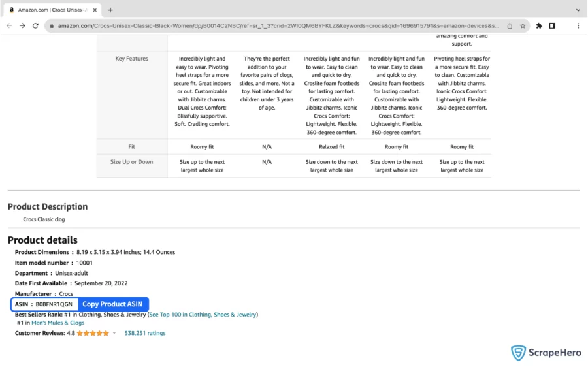Click Department Unisex-adult row
Image resolution: width=588 pixels, height=369 pixels.
pos(52,273)
